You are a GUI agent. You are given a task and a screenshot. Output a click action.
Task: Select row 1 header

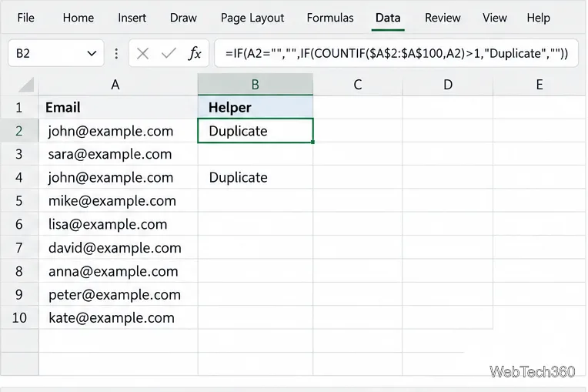19,108
